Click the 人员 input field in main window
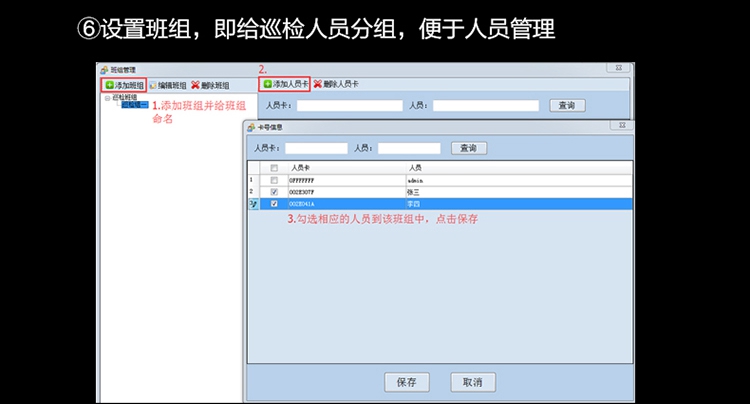This screenshot has height=404, width=750. click(x=485, y=105)
